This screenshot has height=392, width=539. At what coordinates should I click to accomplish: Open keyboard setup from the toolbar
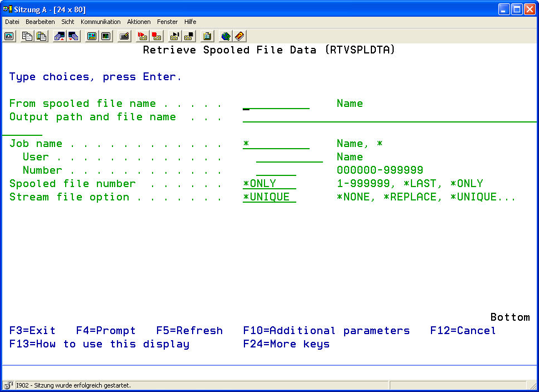[x=125, y=36]
